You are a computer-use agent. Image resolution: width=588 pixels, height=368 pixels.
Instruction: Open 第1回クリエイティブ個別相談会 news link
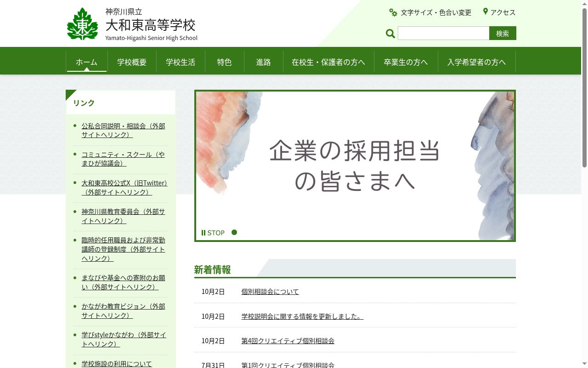point(288,365)
